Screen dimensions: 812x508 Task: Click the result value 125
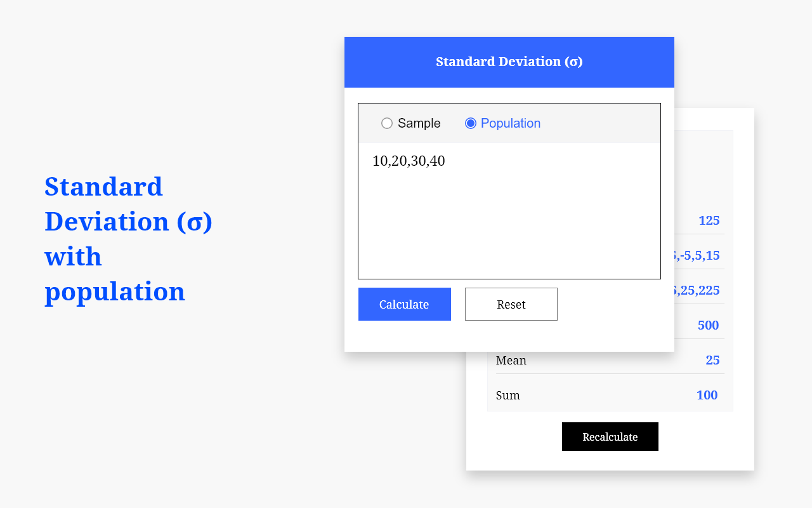pos(709,221)
